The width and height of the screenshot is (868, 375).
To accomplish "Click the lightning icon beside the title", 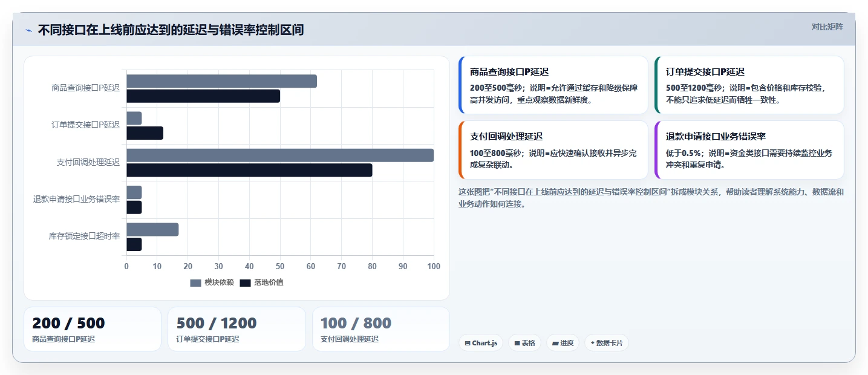I will pyautogui.click(x=28, y=30).
